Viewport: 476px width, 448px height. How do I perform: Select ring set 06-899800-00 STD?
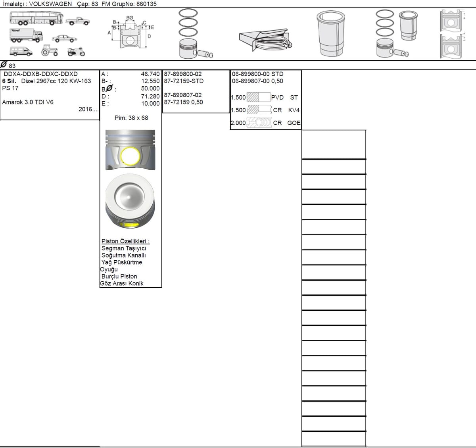(258, 74)
